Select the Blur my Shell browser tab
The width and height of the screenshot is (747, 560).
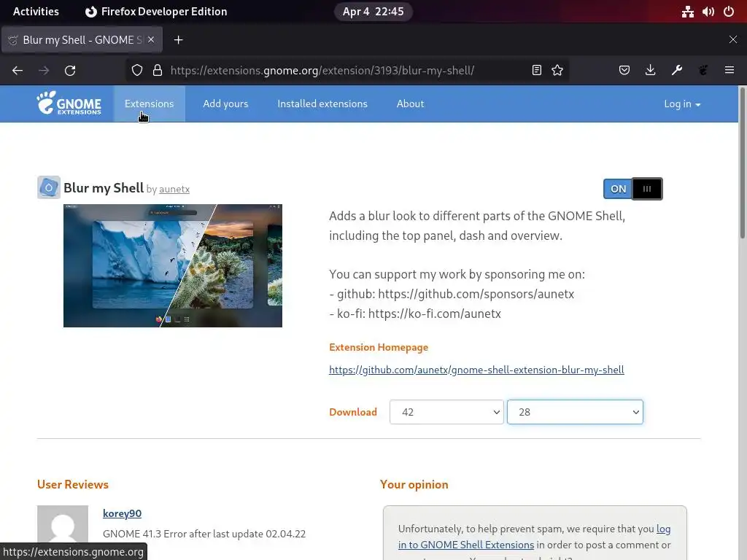[82, 40]
